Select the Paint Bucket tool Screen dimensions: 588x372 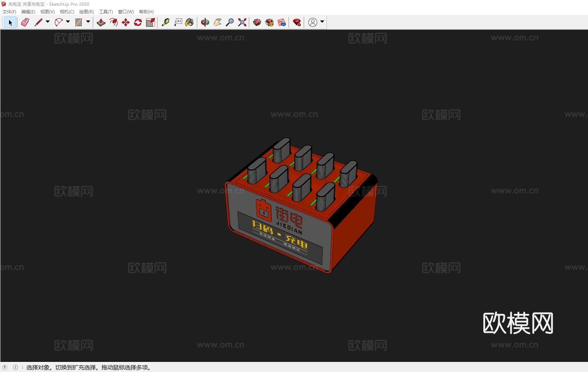[x=190, y=23]
